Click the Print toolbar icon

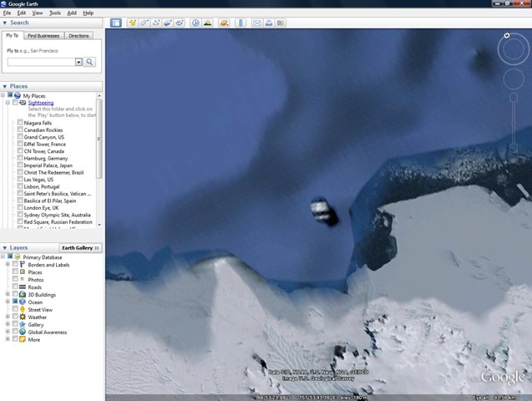[x=269, y=23]
